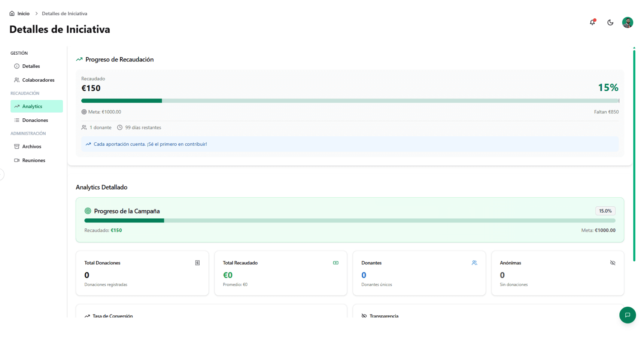
Task: Click the Anónimas crossed-eye icon
Action: 613,263
